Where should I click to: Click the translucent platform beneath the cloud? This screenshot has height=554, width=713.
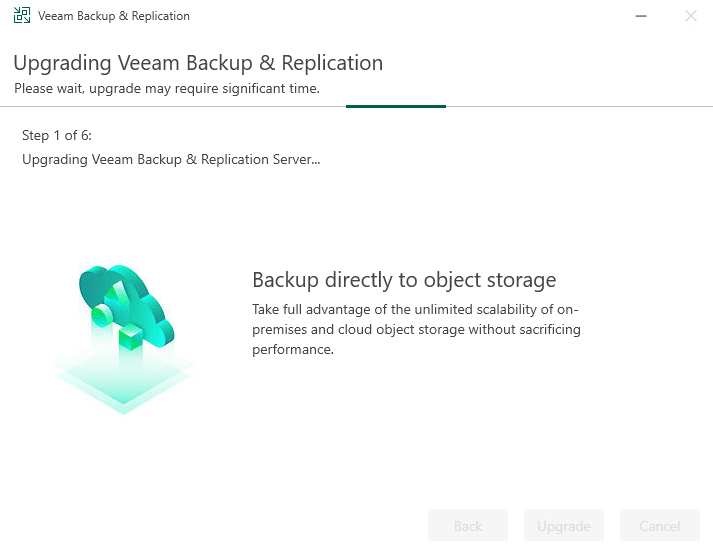(123, 383)
